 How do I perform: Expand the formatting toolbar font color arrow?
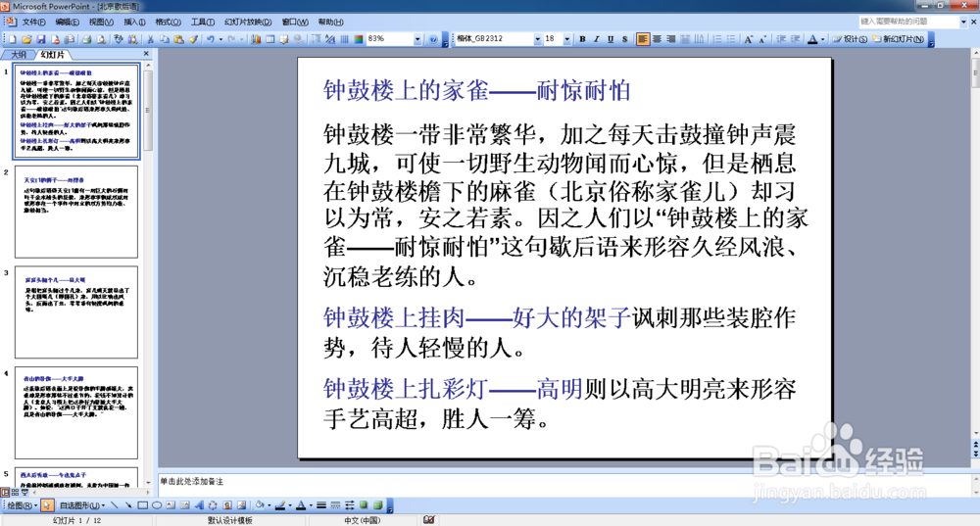point(822,39)
